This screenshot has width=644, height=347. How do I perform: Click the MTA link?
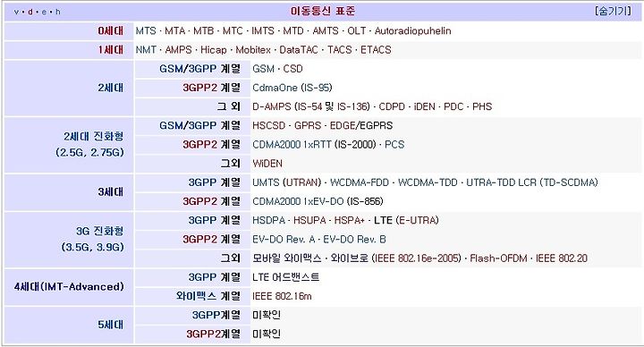coord(175,30)
